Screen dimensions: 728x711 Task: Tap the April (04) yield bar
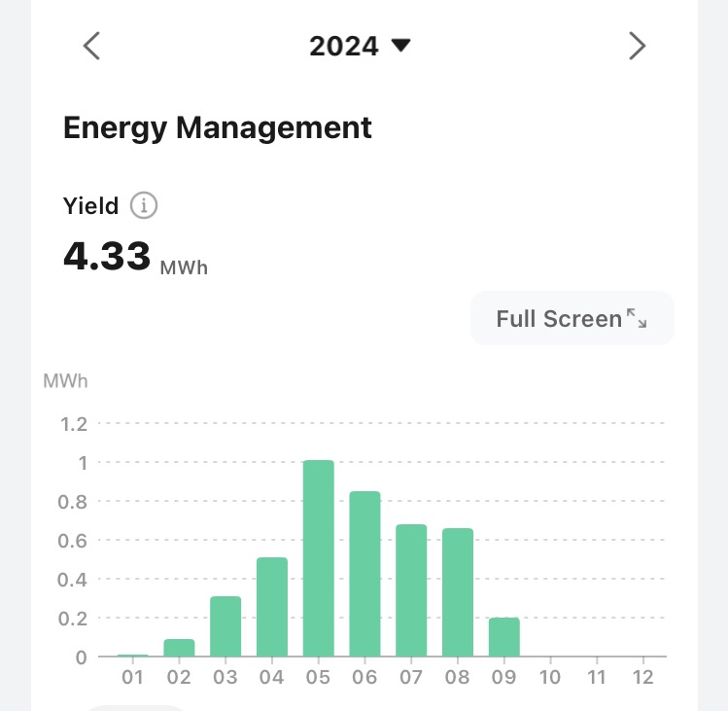tap(272, 607)
